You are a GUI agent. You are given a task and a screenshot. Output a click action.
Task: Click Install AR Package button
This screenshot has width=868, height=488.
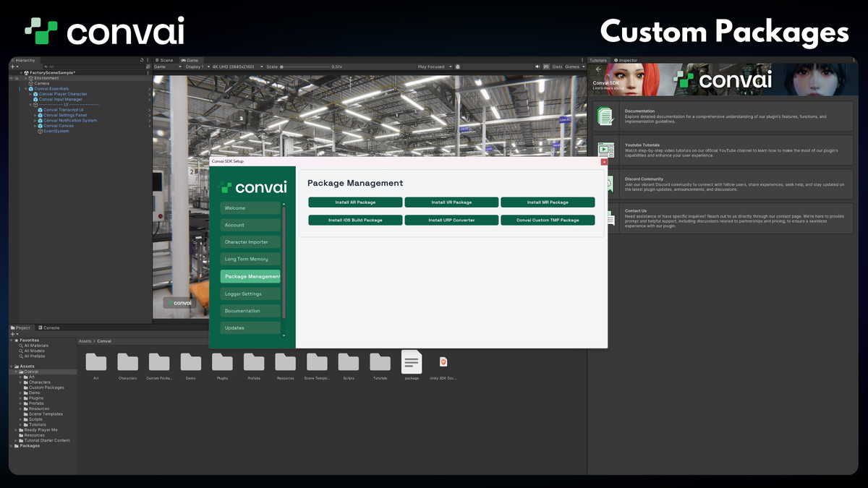tap(355, 202)
